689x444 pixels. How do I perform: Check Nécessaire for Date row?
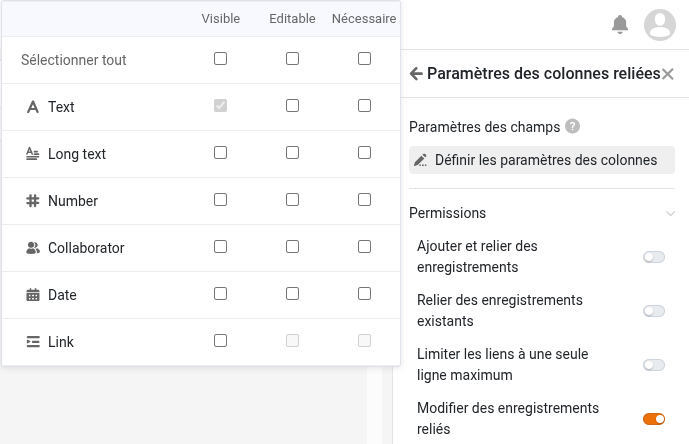coord(364,294)
